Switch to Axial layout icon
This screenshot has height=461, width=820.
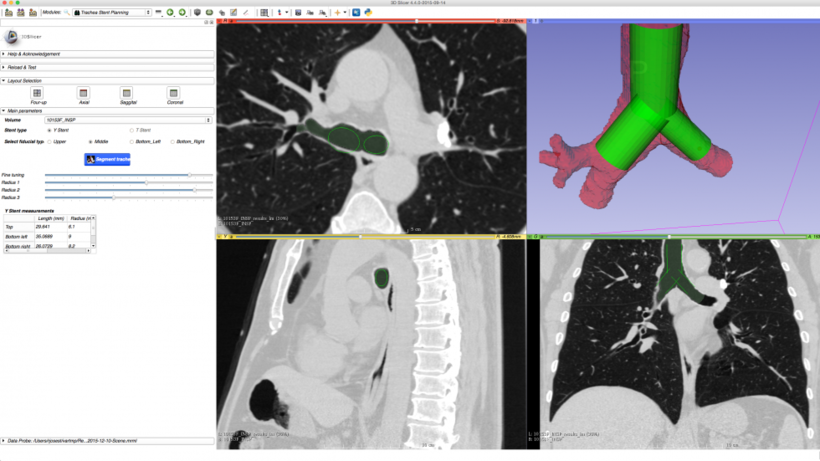point(83,93)
